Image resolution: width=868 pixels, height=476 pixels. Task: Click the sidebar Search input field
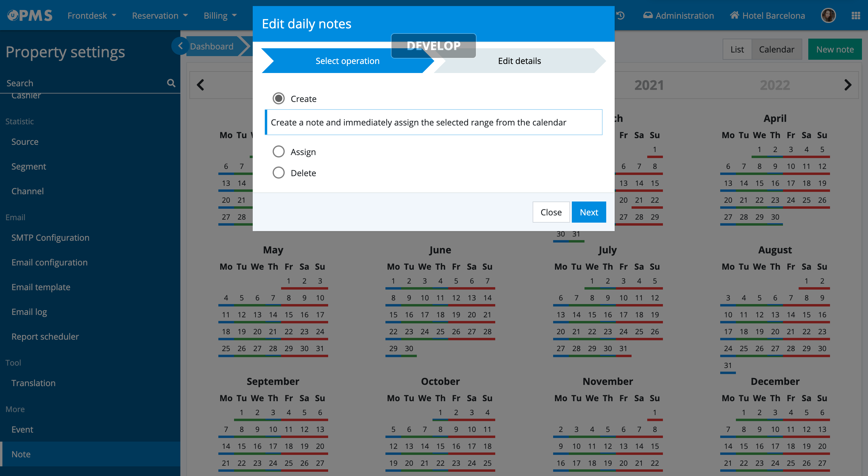point(84,83)
